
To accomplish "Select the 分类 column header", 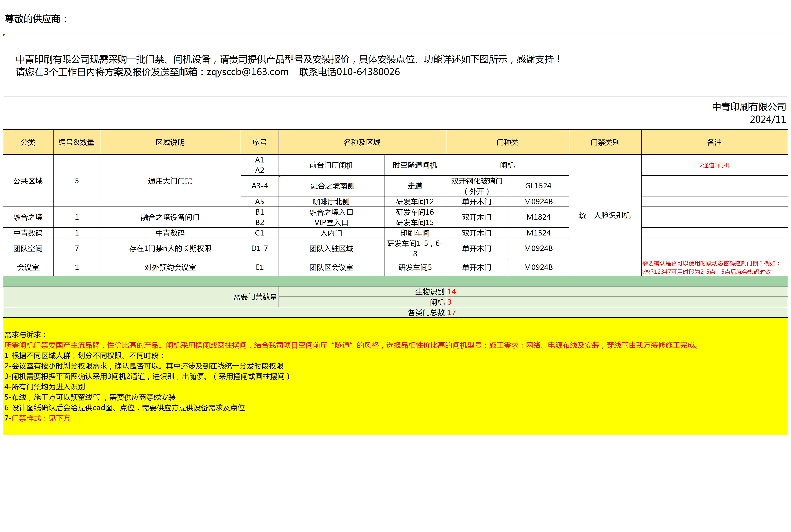I will click(28, 142).
